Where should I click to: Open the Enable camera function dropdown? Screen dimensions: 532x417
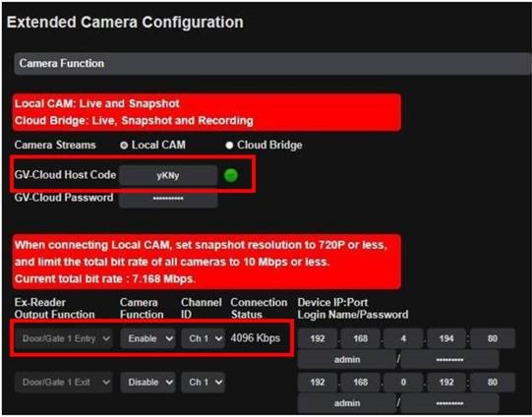148,338
